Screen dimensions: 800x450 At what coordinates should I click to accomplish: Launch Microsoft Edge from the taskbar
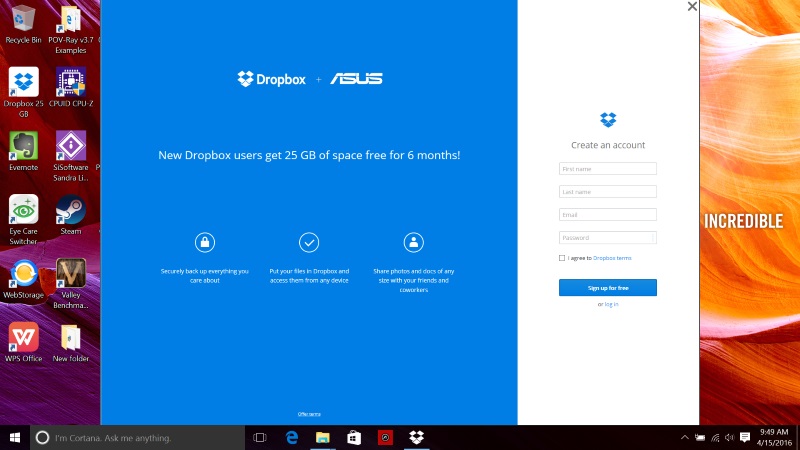[292, 438]
